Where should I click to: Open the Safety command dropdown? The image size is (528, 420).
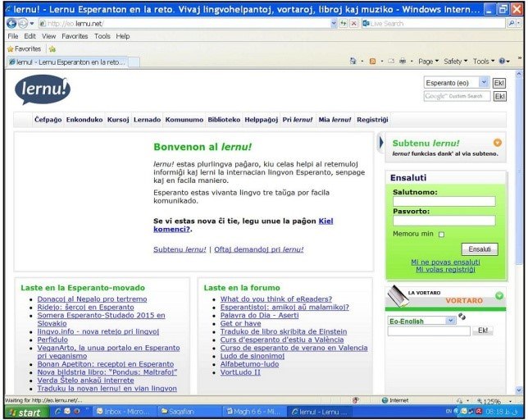(455, 62)
